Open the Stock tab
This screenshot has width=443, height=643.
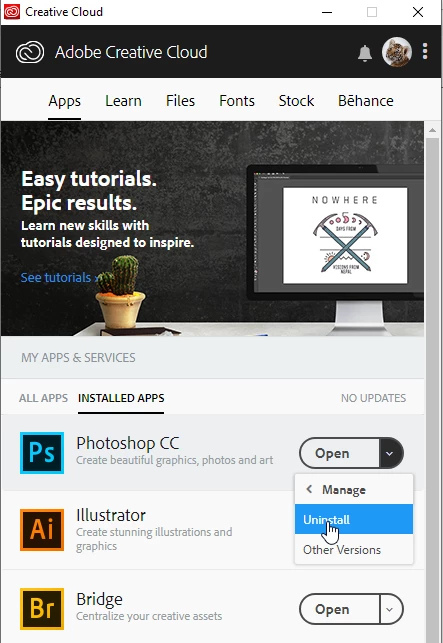(296, 101)
